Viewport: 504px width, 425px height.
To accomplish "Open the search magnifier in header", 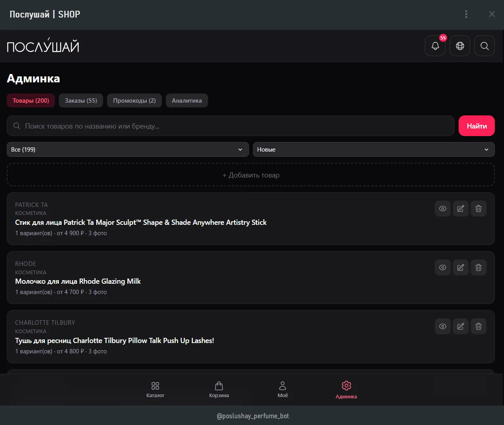I will click(x=485, y=46).
